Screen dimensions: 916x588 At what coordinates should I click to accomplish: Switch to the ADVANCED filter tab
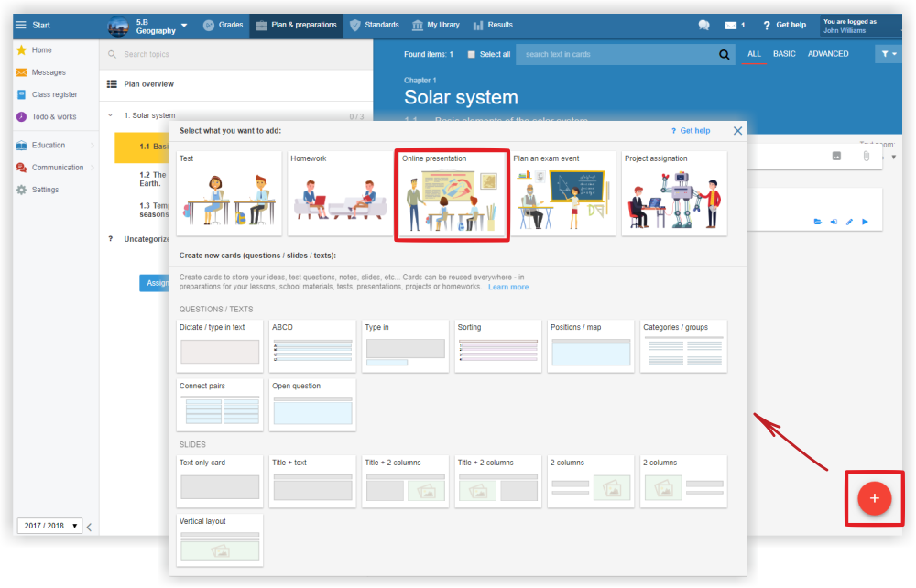[828, 54]
